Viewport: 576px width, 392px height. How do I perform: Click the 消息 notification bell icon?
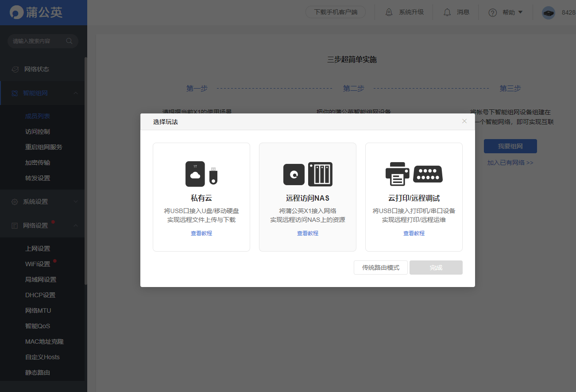point(447,12)
